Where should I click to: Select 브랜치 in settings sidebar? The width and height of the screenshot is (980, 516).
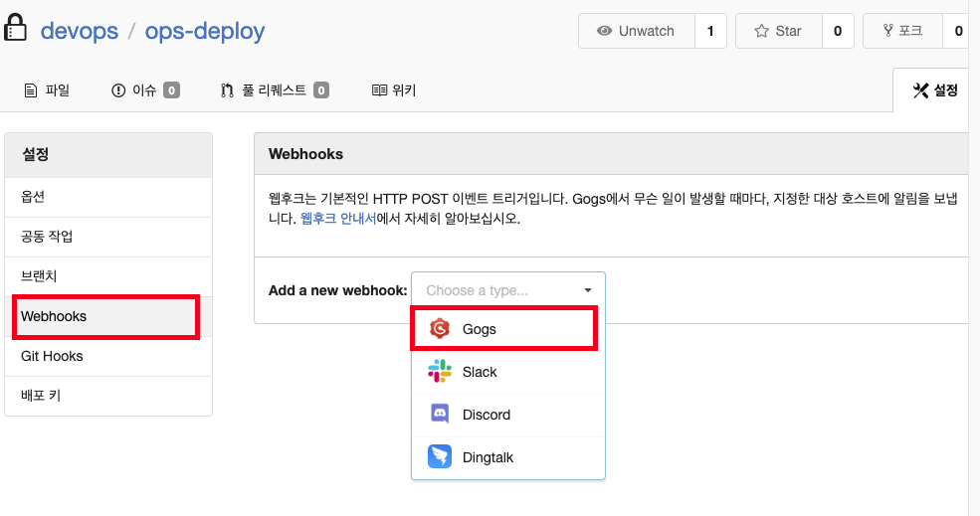click(108, 276)
